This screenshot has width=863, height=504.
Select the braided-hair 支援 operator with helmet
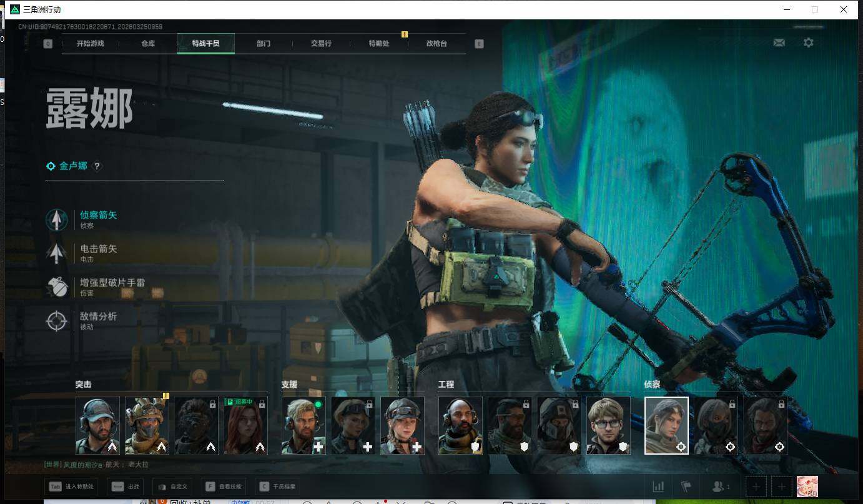[402, 425]
